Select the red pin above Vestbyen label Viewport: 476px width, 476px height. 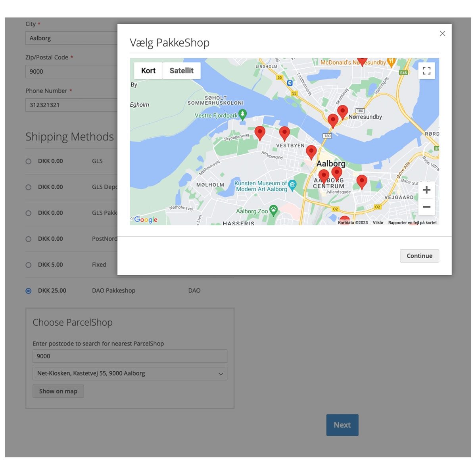[284, 132]
